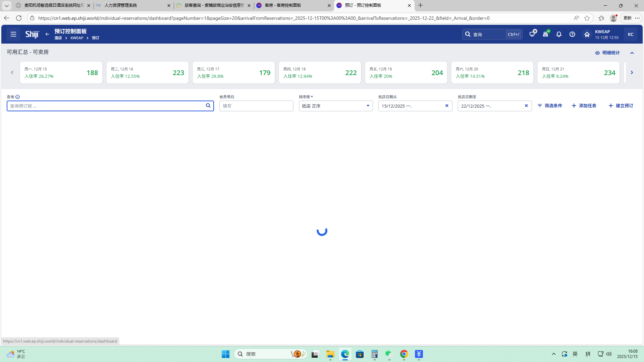The width and height of the screenshot is (644, 362).
Task: Open the help question mark icon
Action: (572, 34)
